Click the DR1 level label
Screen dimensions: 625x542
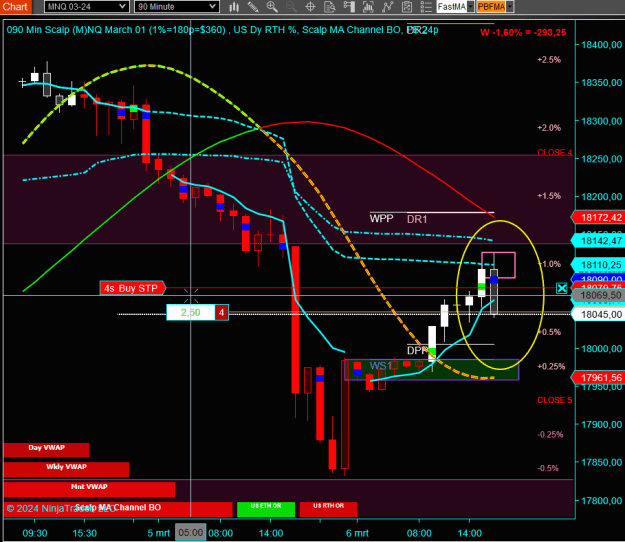click(417, 219)
